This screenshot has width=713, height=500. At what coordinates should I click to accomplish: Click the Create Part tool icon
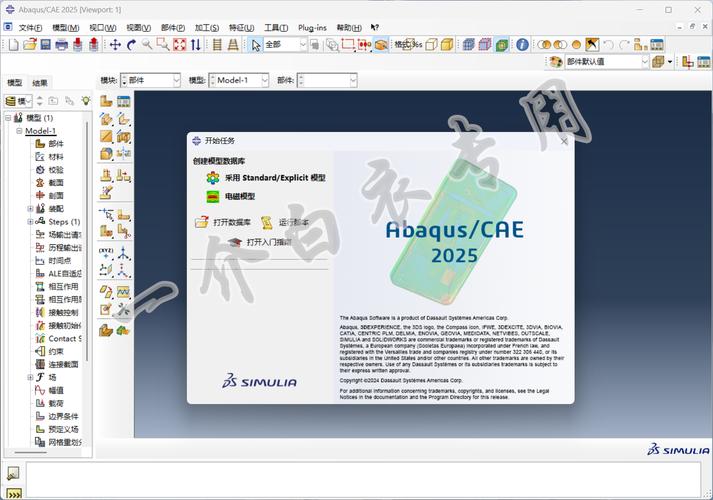[x=106, y=101]
